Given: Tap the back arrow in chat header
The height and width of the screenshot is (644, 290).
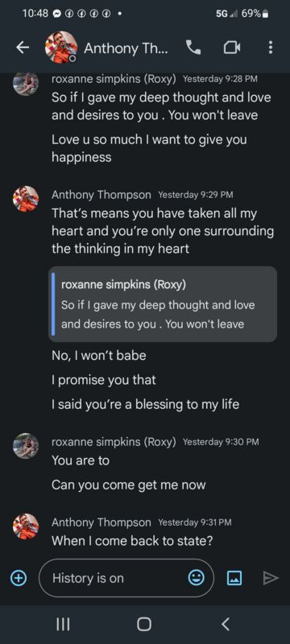Looking at the screenshot, I should pos(23,48).
